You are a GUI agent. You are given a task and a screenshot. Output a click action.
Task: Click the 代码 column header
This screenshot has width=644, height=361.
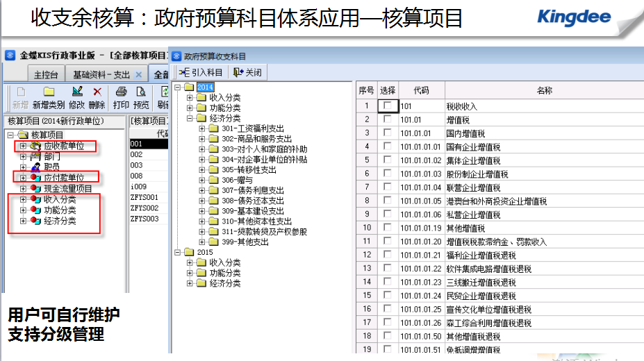(421, 90)
